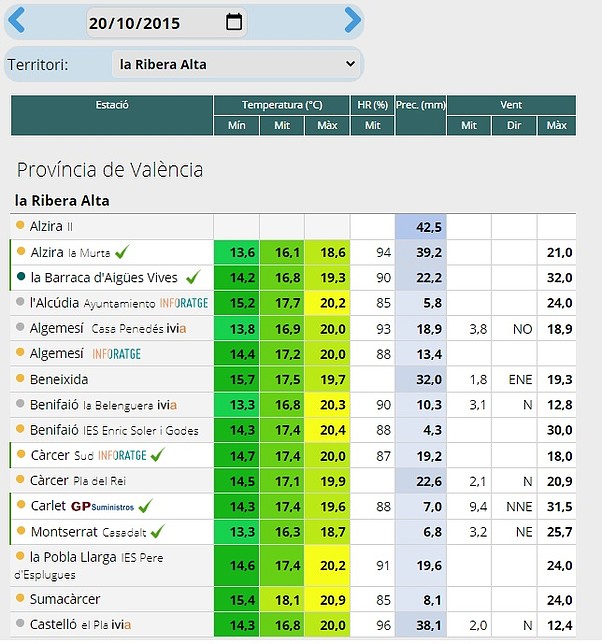Open Montserrat Casadalt station link
The width and height of the screenshot is (602, 644).
point(88,532)
